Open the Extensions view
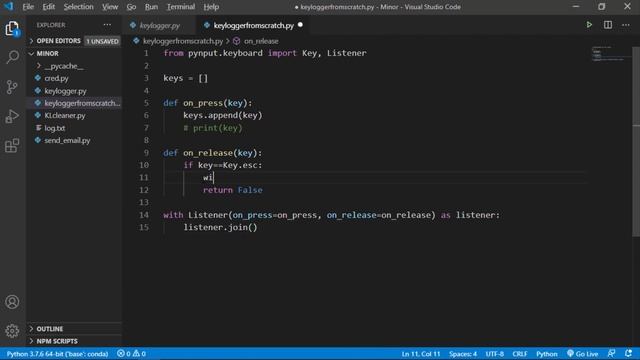The height and width of the screenshot is (360, 640). coord(12,146)
